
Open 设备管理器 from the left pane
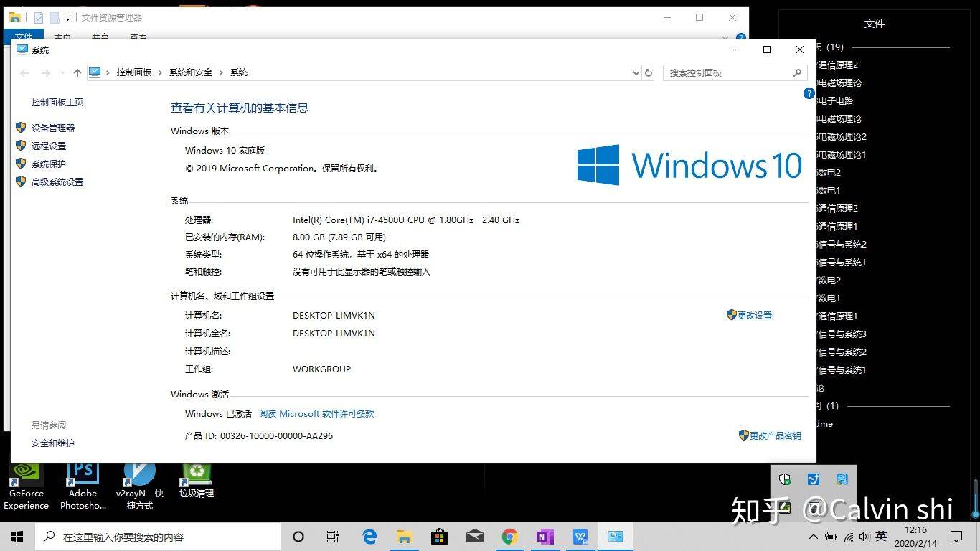[x=53, y=128]
